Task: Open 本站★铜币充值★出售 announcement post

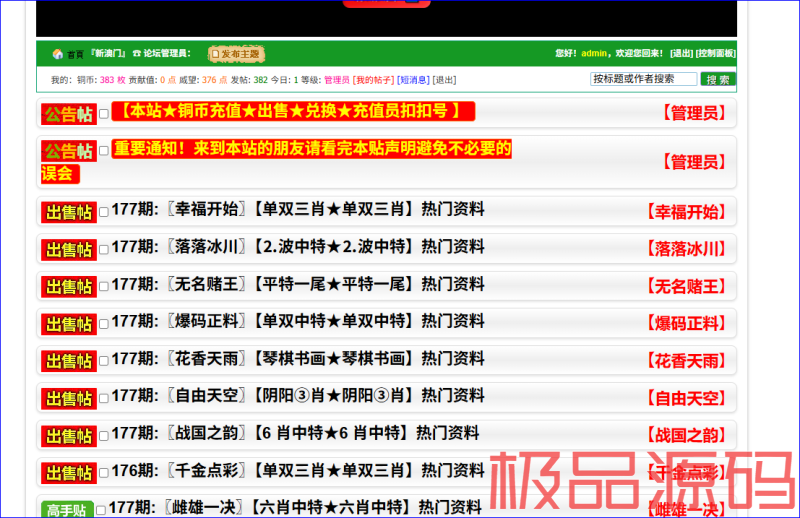Action: point(293,111)
